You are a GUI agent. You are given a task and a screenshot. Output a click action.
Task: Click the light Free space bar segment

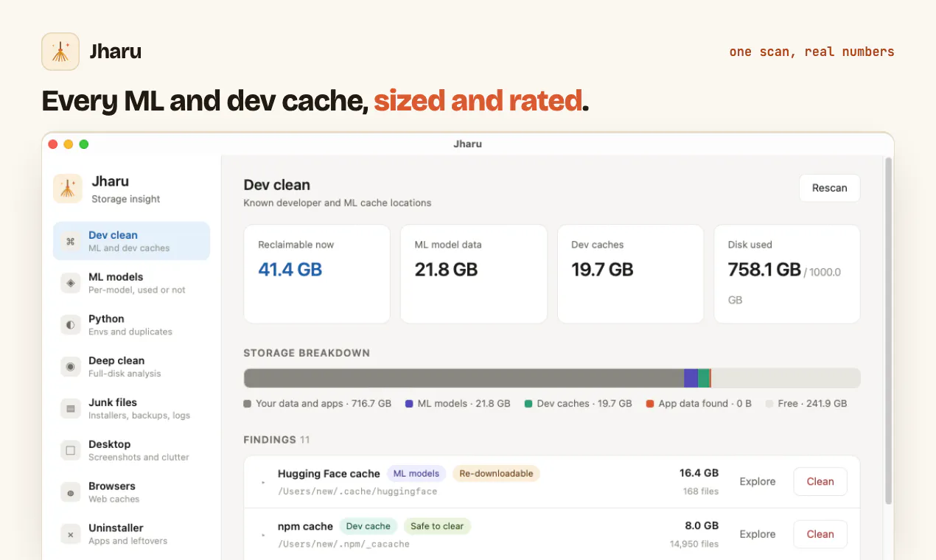(786, 378)
